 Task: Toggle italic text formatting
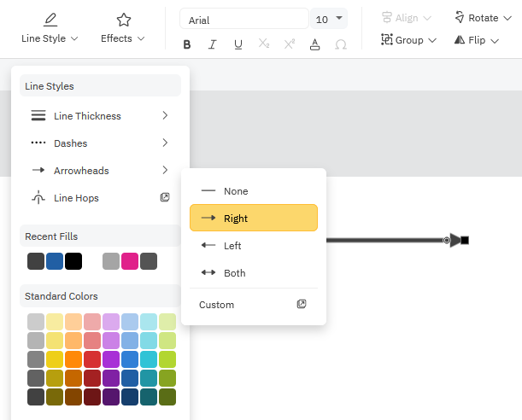pos(212,44)
